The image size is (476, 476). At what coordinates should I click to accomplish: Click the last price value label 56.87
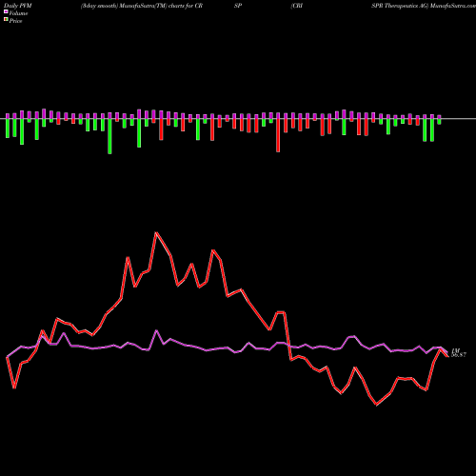(459, 355)
